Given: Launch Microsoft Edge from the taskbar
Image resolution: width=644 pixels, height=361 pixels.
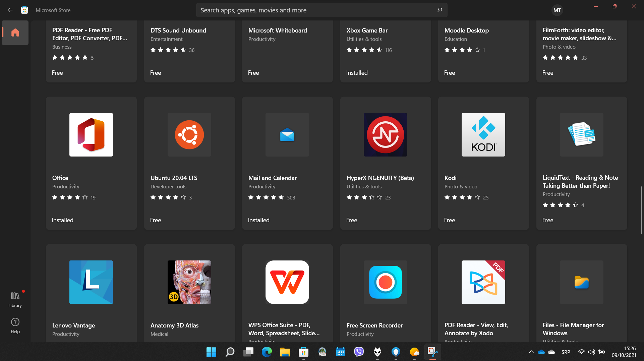Looking at the screenshot, I should [267, 352].
